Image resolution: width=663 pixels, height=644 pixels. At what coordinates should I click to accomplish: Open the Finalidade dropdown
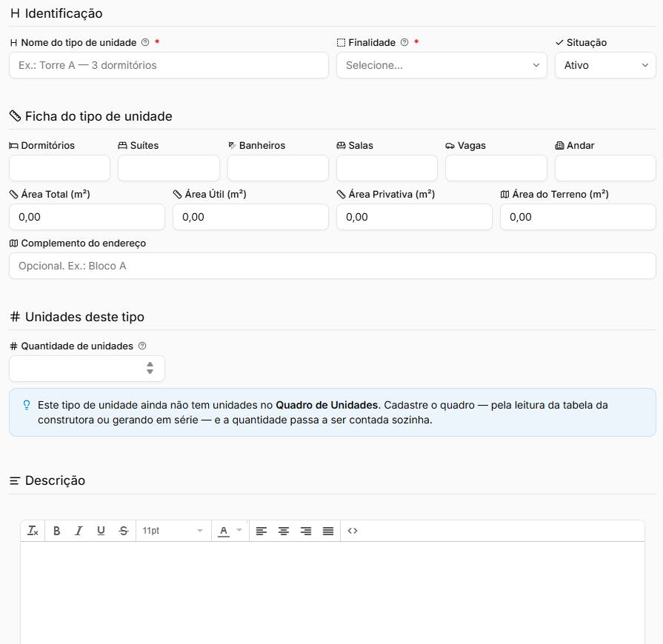[x=442, y=65]
